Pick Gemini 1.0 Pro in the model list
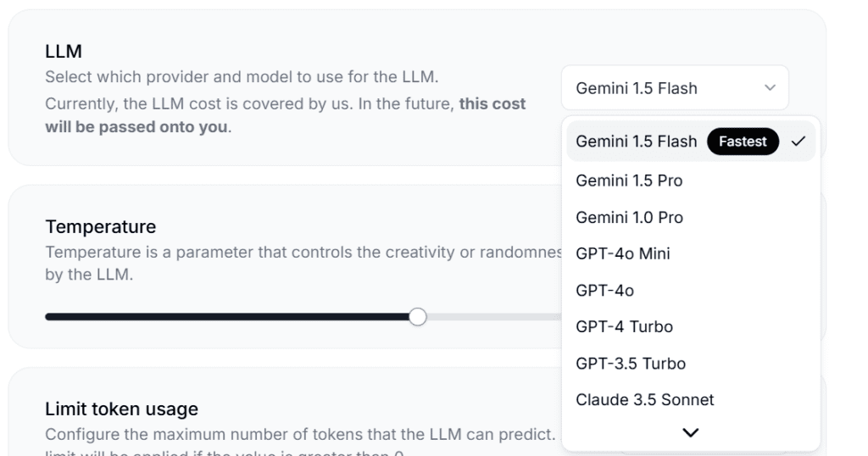 click(x=629, y=217)
